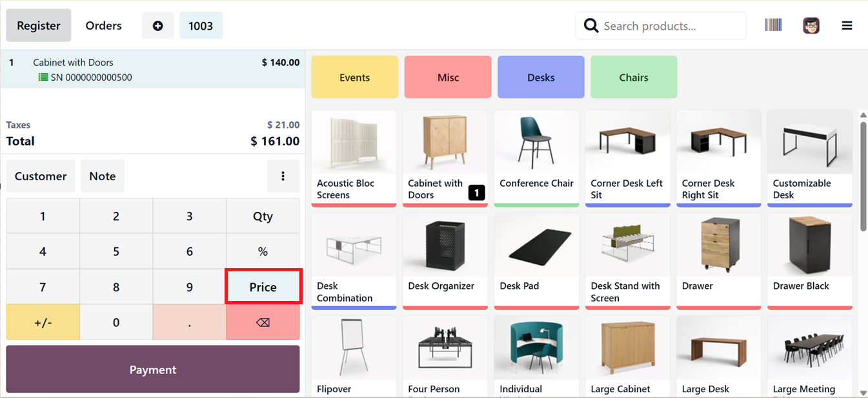Toggle Qty mode on numpad
The width and height of the screenshot is (868, 398).
coord(263,216)
